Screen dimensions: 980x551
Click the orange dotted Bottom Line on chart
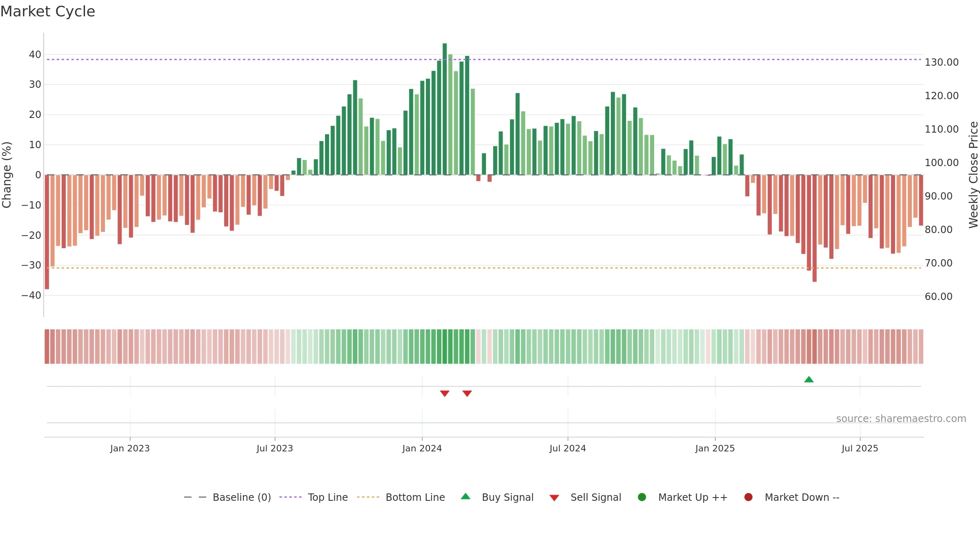(484, 268)
